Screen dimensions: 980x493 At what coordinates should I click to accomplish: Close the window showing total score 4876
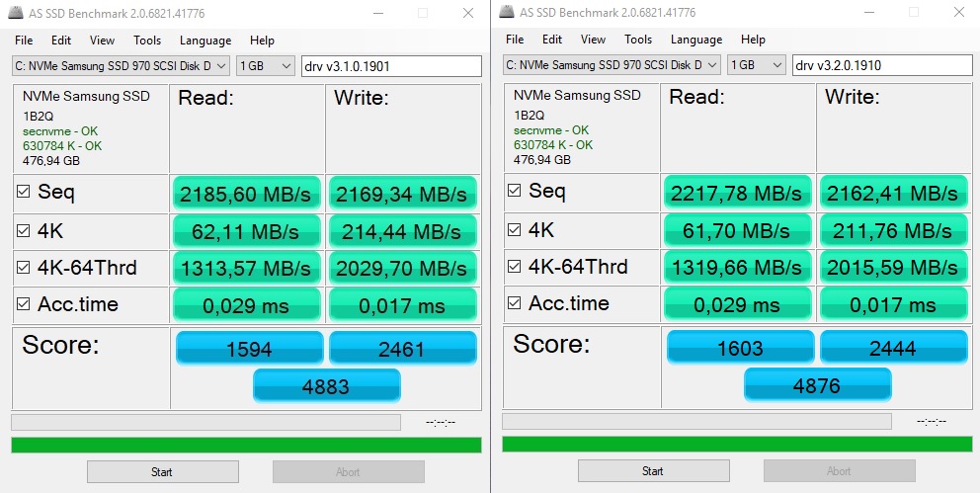pos(958,13)
